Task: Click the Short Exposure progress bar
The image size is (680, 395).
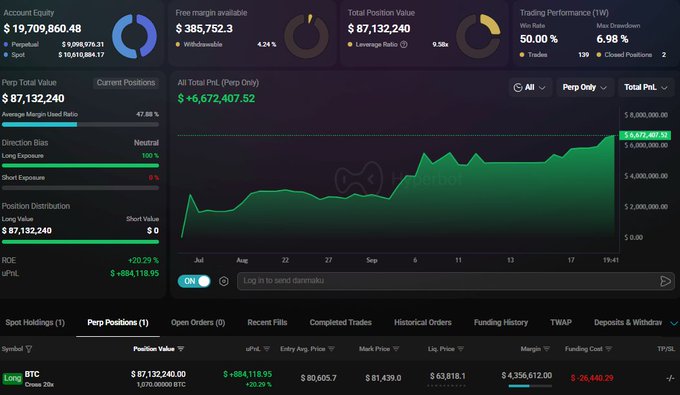Action: 80,188
